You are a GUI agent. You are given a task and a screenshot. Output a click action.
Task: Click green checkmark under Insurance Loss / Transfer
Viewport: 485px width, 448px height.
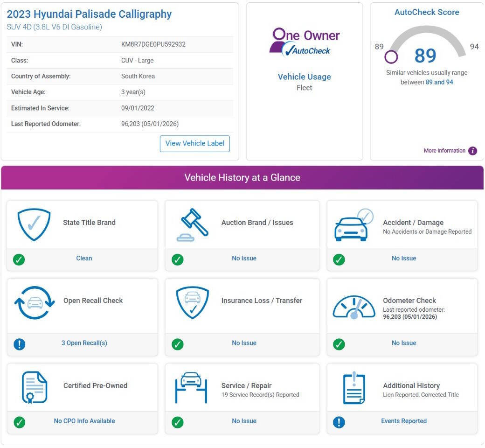[178, 344]
